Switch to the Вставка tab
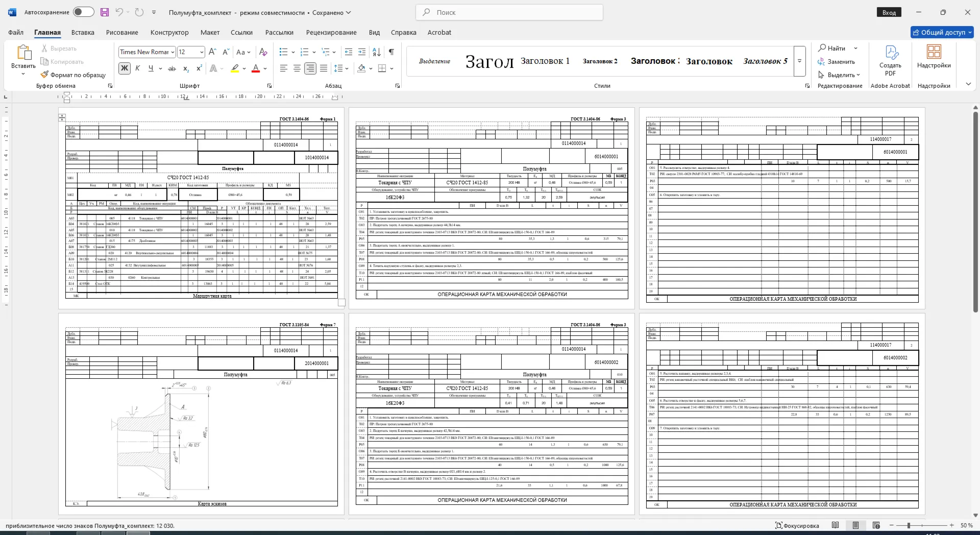The image size is (980, 535). tap(83, 32)
